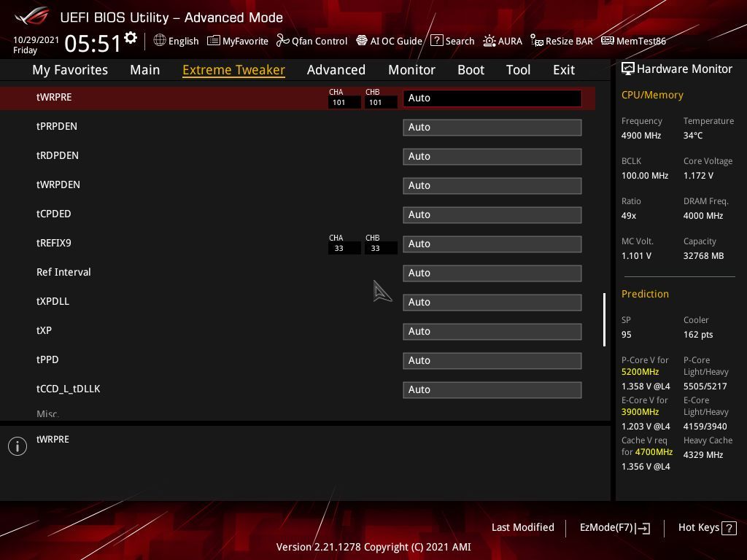The height and width of the screenshot is (560, 747).
Task: Select the tCPDED Auto value field
Action: [x=492, y=215]
